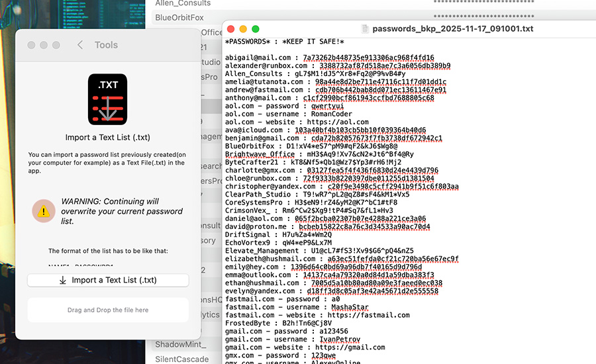Viewport: 596px width, 364px height.
Task: Click aol.com username RomanCoder line
Action: tap(289, 114)
